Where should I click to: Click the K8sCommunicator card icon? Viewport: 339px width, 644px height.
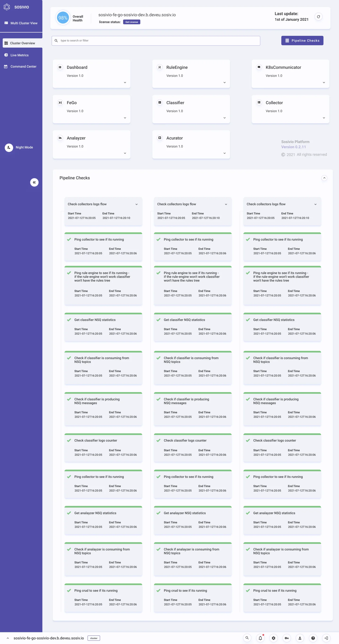(259, 67)
